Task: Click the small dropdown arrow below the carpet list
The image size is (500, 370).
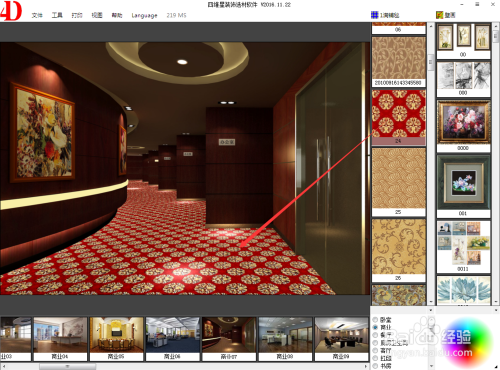Action: (x=431, y=310)
